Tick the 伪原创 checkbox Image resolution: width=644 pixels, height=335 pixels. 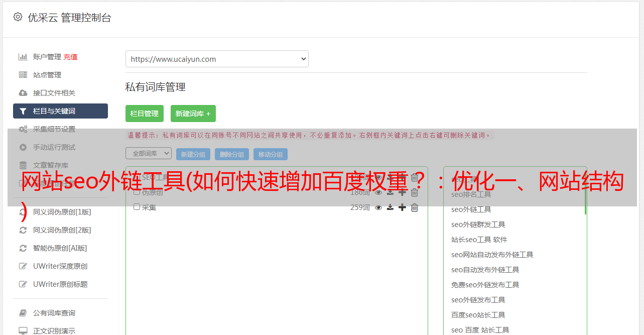tap(137, 192)
